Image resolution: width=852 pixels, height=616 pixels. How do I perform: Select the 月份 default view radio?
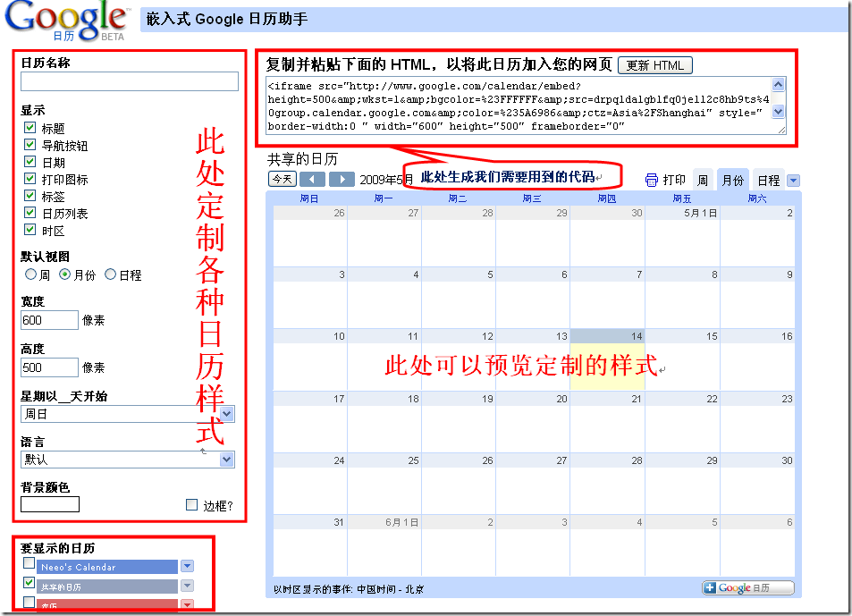click(64, 274)
